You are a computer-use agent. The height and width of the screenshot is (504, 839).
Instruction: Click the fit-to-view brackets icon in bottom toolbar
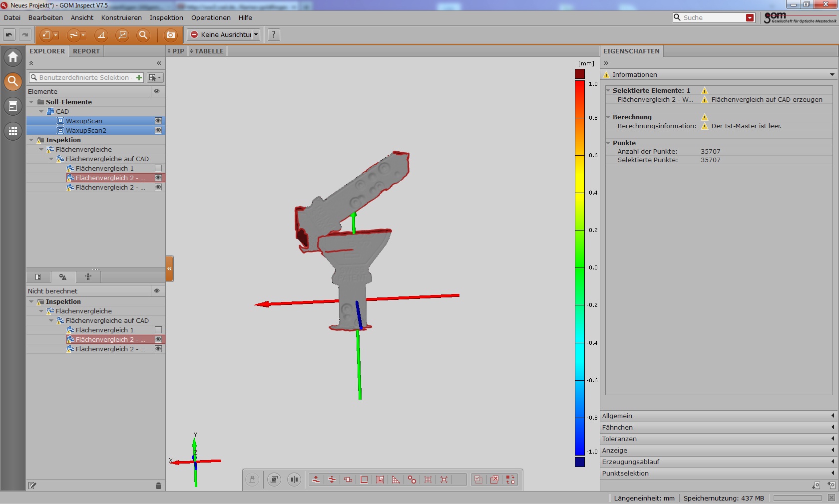(444, 480)
